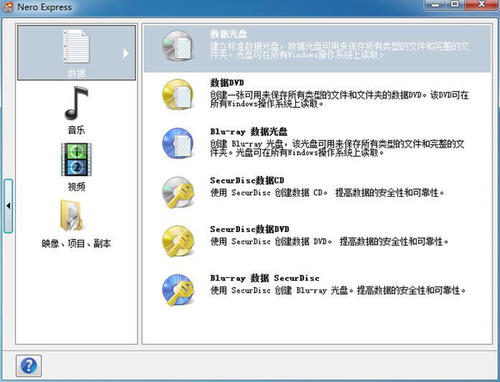This screenshot has width=500, height=382.
Task: Close the Nero Express window
Action: coord(481,5)
